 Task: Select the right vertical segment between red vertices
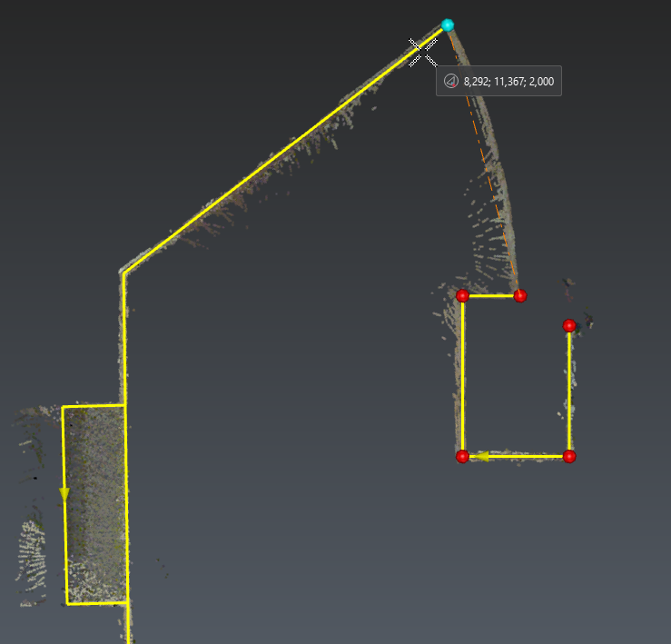(569, 391)
